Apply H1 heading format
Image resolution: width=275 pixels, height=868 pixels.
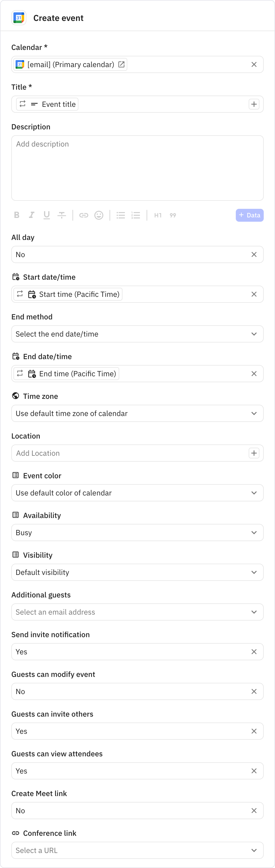158,215
